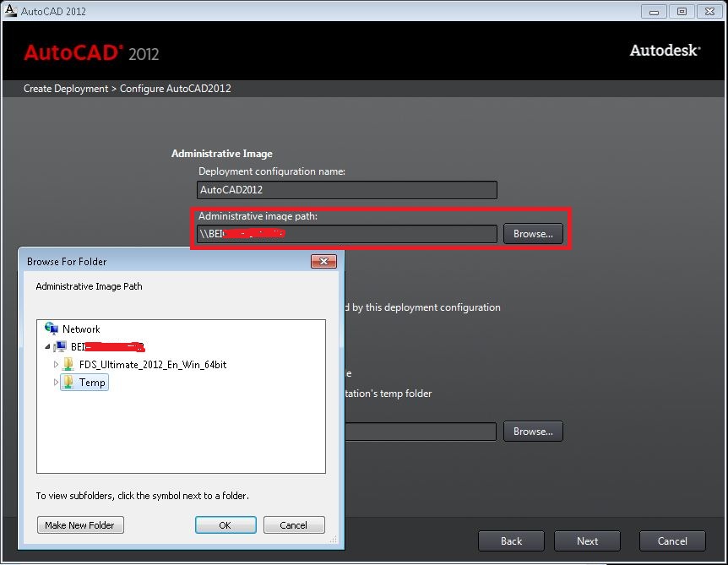Click OK in Browse For Folder dialog

pos(225,525)
